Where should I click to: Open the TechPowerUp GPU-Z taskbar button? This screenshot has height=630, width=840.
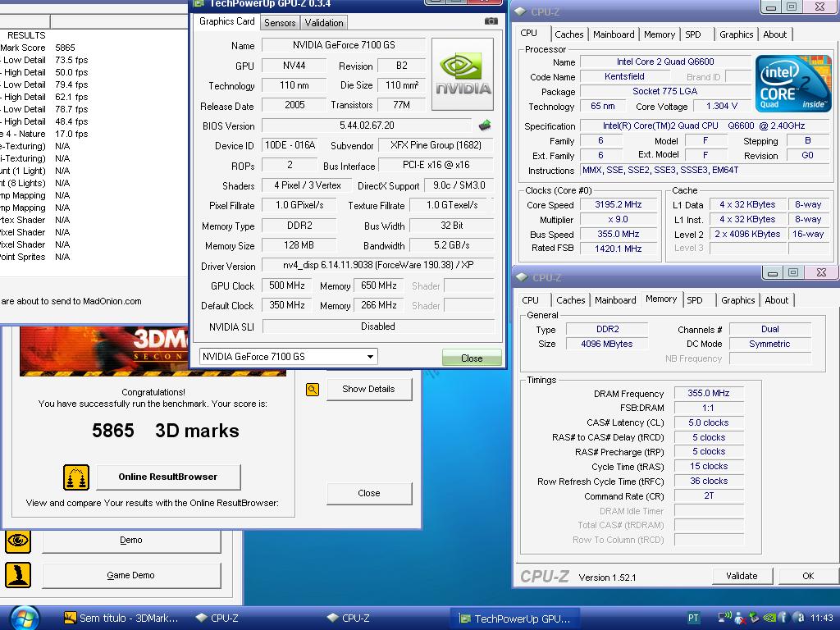tap(514, 619)
